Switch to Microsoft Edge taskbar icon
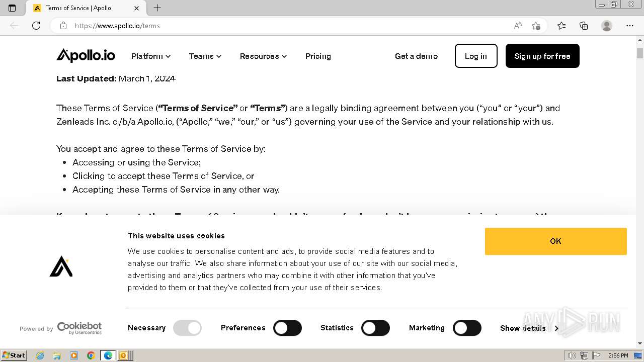The image size is (644, 362). pos(108,355)
